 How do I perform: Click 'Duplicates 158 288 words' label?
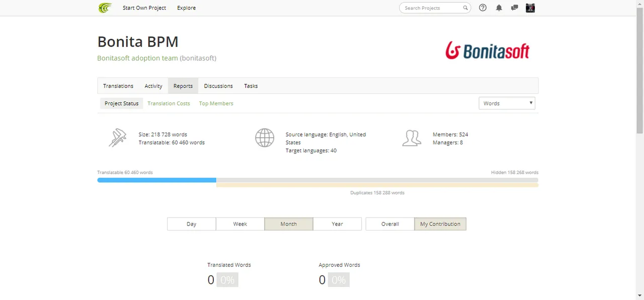pyautogui.click(x=377, y=192)
